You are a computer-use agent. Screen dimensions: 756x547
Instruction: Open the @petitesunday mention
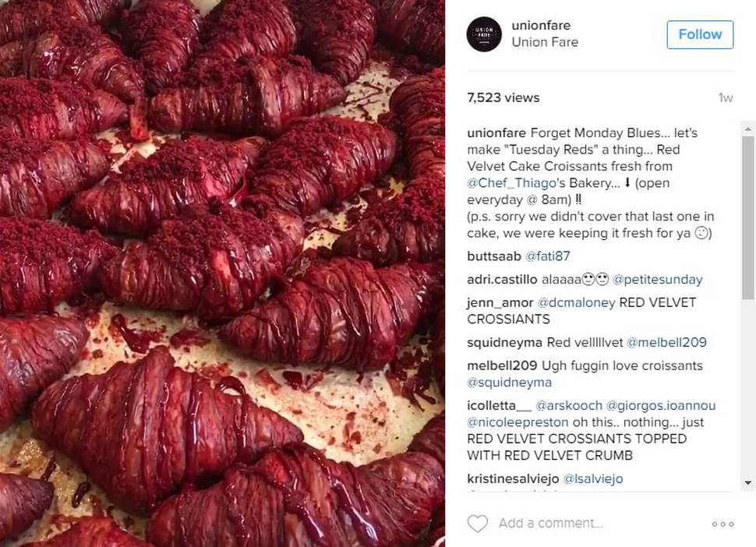coord(657,280)
